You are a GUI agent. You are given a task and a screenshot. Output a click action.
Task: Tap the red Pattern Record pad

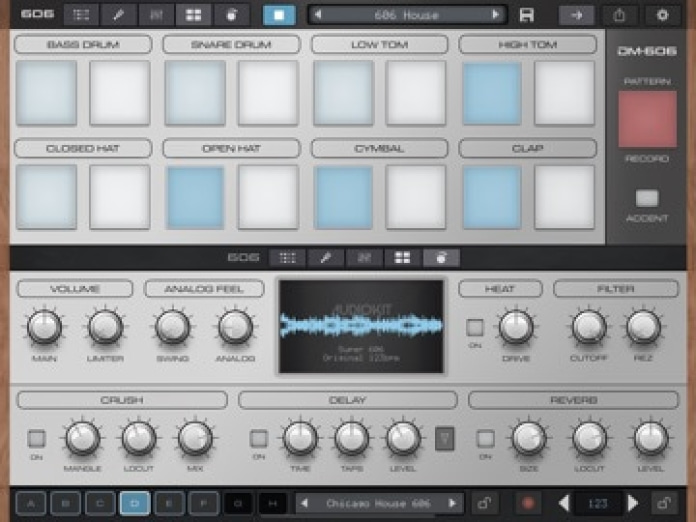[x=647, y=119]
